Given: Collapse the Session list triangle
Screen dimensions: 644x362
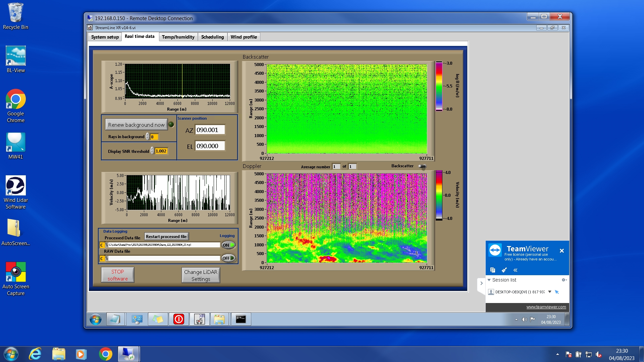Looking at the screenshot, I should (489, 280).
